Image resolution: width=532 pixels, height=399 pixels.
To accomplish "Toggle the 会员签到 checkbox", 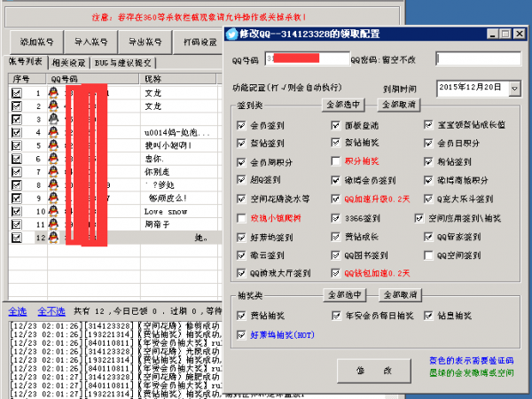I will point(241,125).
